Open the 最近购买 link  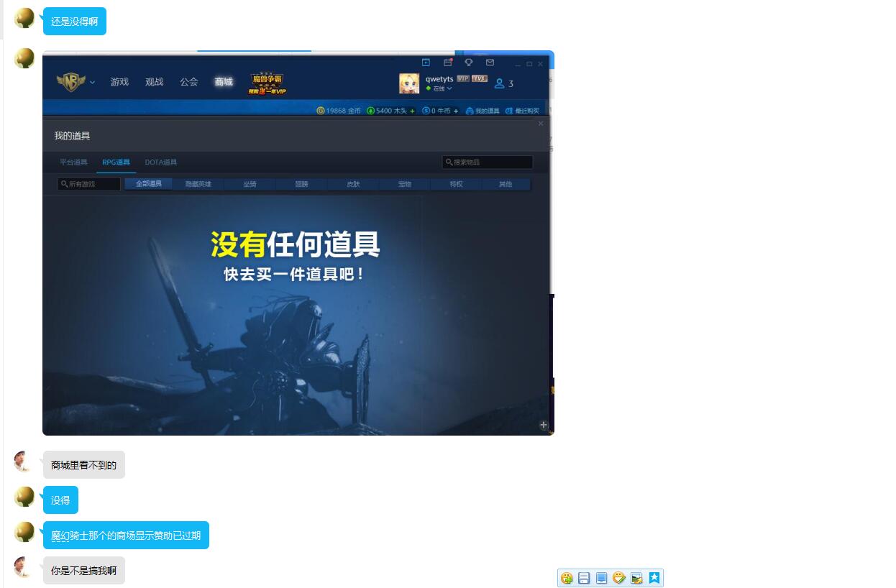point(522,111)
